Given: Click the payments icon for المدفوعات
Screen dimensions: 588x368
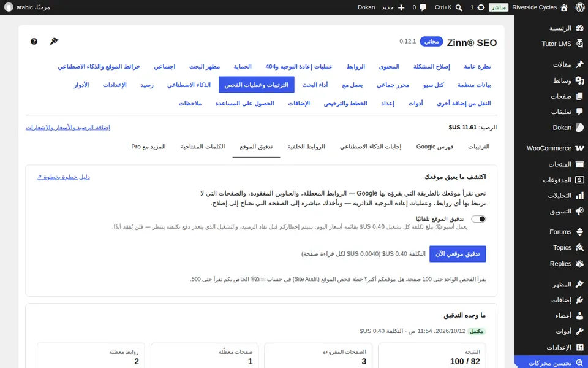Looking at the screenshot, I should coord(580,180).
